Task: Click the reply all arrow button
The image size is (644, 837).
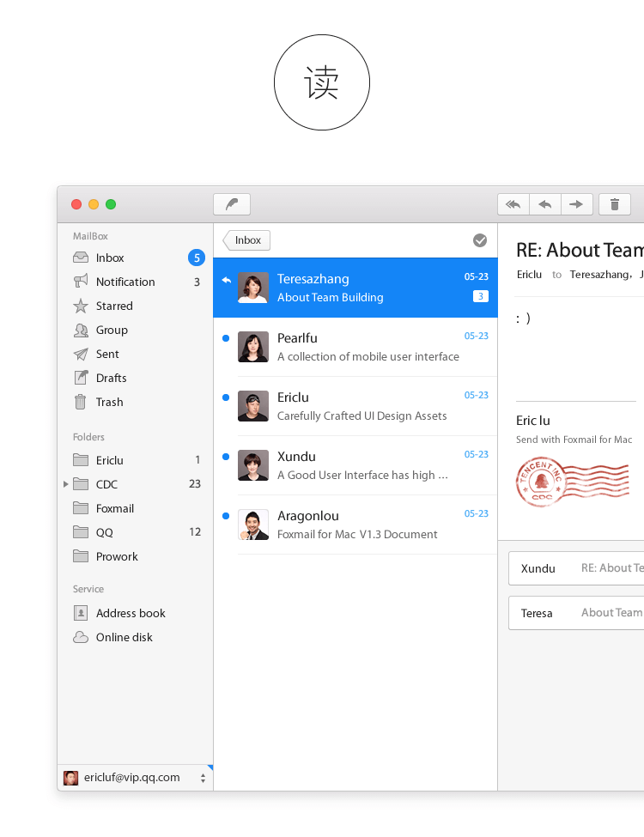Action: coord(513,204)
